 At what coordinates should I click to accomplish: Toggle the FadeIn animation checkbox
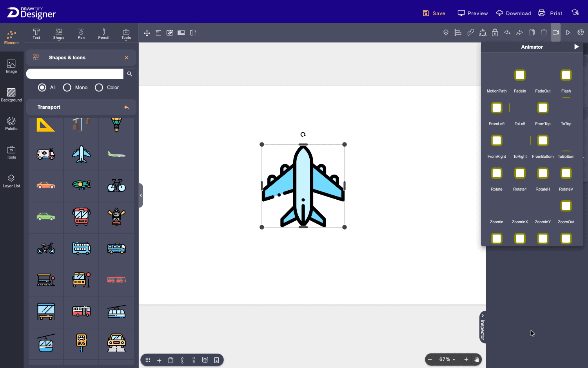[x=520, y=75]
